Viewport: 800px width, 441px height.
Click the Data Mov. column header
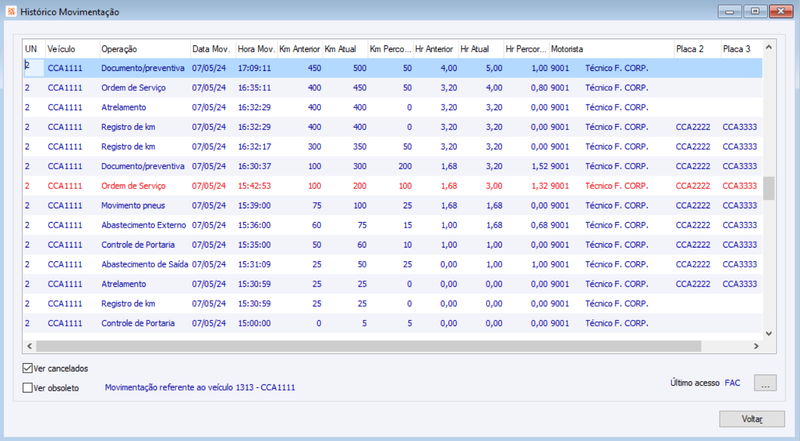[x=212, y=49]
